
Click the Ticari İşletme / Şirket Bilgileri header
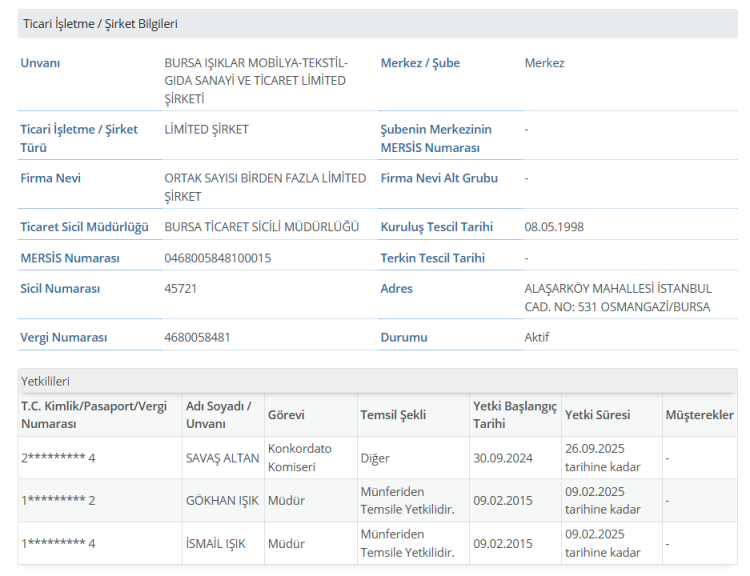point(100,23)
